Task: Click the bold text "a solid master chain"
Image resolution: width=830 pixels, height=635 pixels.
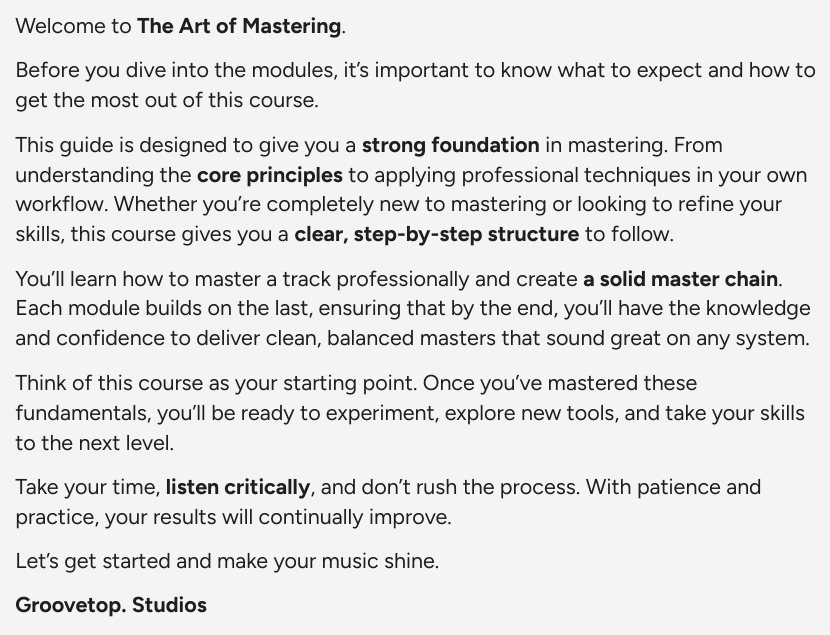Action: click(x=681, y=279)
